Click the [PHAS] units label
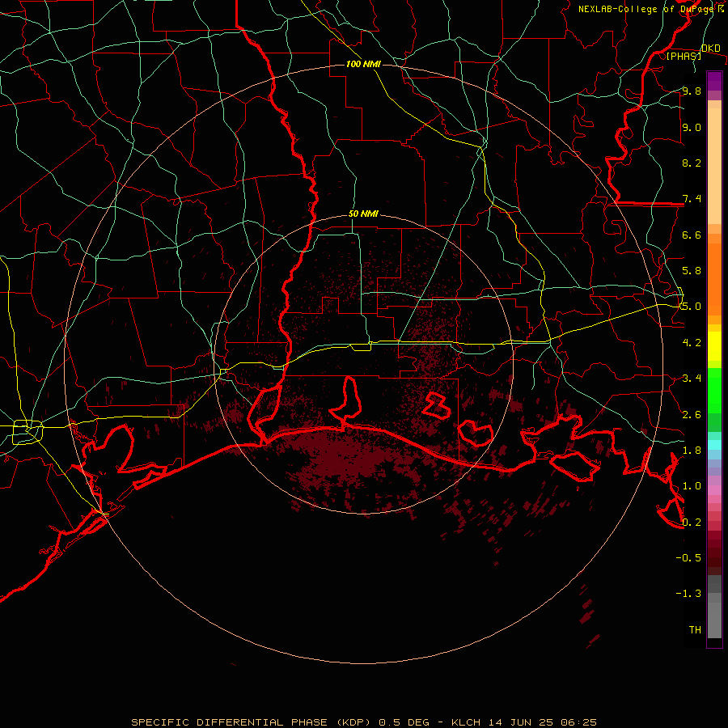 point(684,57)
